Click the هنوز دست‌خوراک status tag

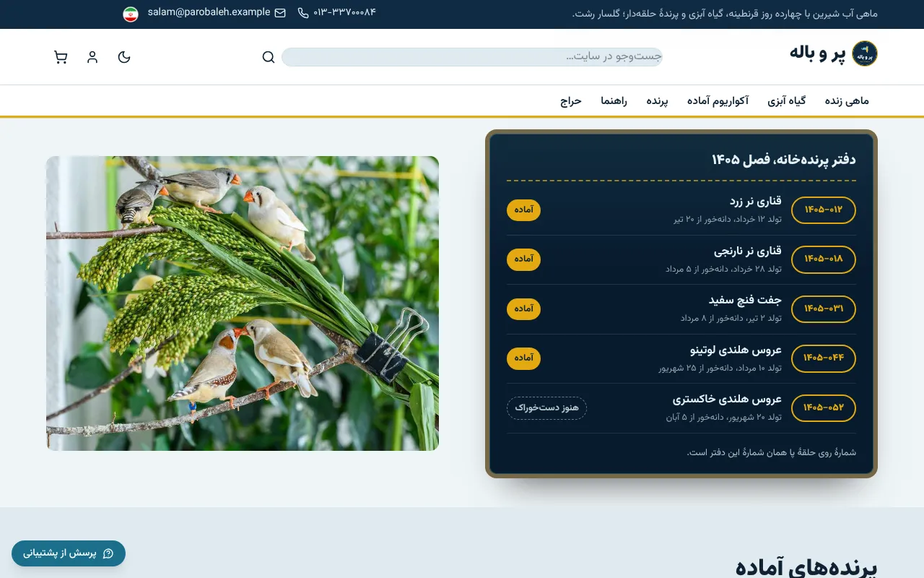(x=546, y=408)
